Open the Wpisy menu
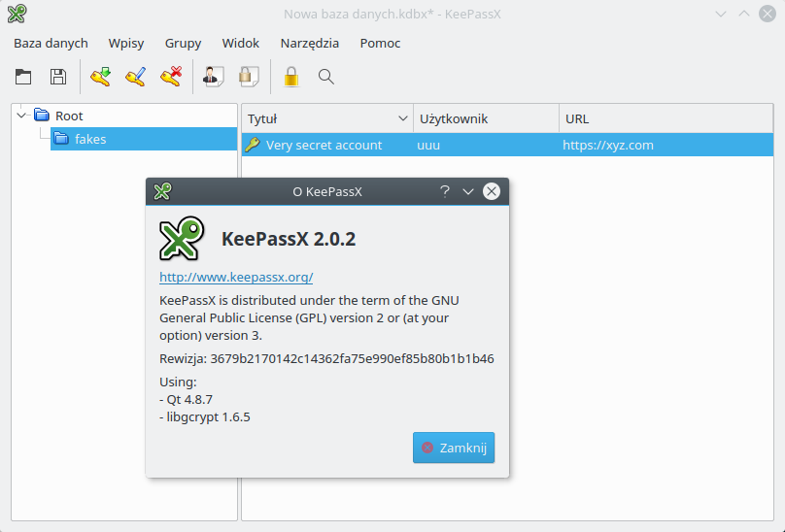 coord(126,43)
